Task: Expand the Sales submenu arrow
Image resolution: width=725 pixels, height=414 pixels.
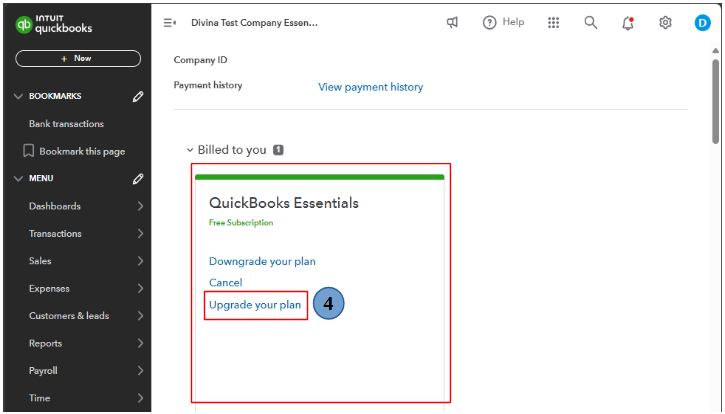Action: pos(140,261)
